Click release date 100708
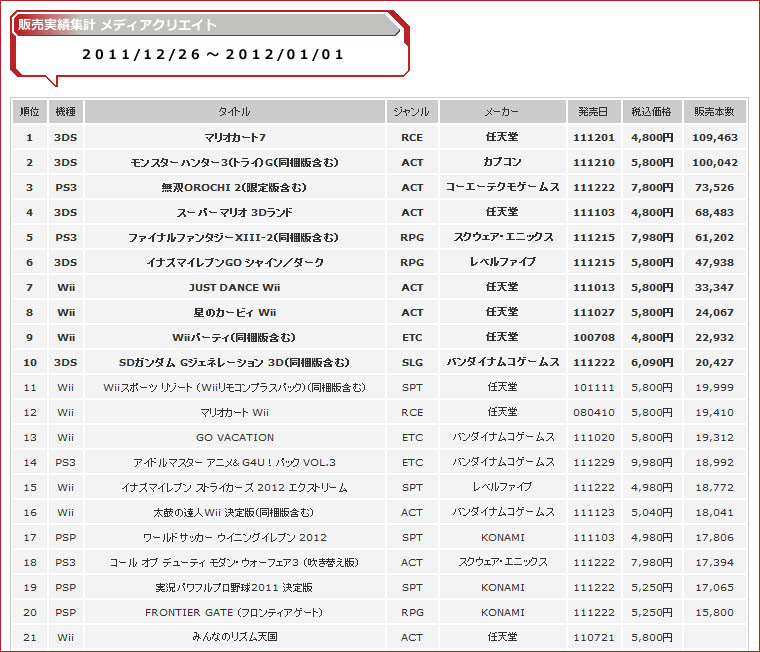Viewport: 760px width, 652px height. coord(594,337)
